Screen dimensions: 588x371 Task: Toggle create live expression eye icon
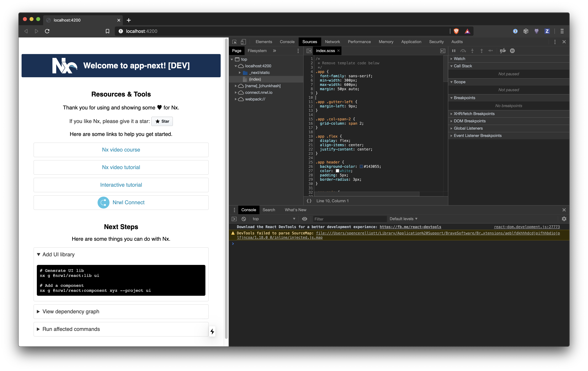tap(304, 219)
